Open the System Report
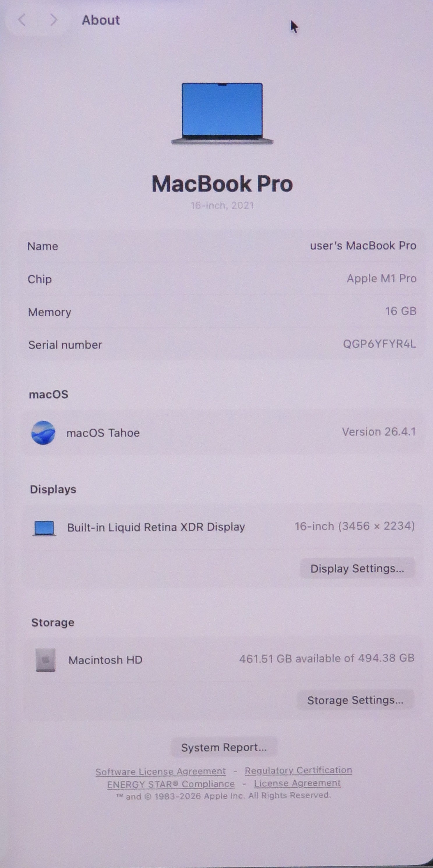This screenshot has height=868, width=433. click(224, 747)
